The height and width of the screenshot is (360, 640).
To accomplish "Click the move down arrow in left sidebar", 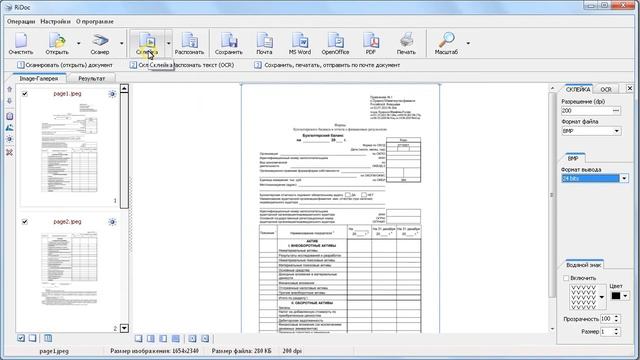I will click(x=9, y=101).
